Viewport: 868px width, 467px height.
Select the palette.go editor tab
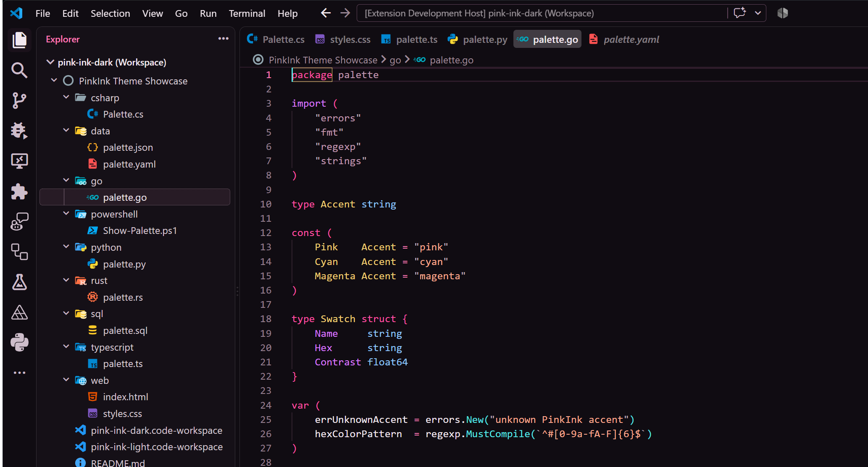tap(547, 39)
